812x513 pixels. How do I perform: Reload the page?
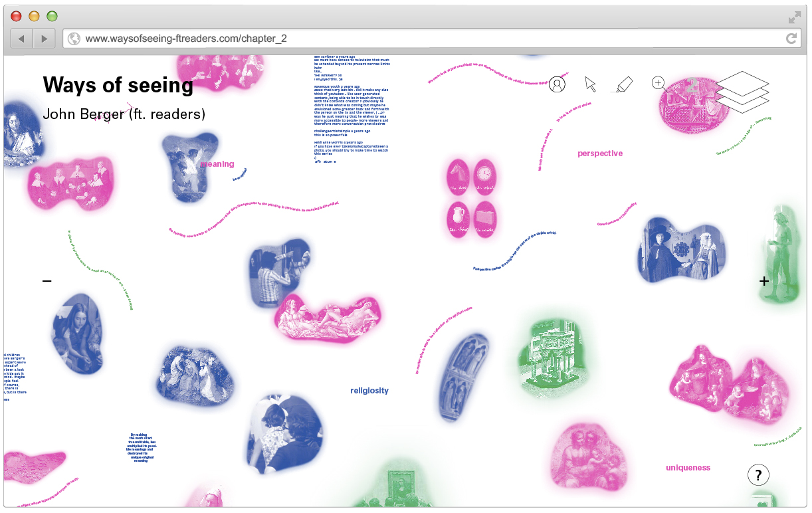pyautogui.click(x=791, y=39)
